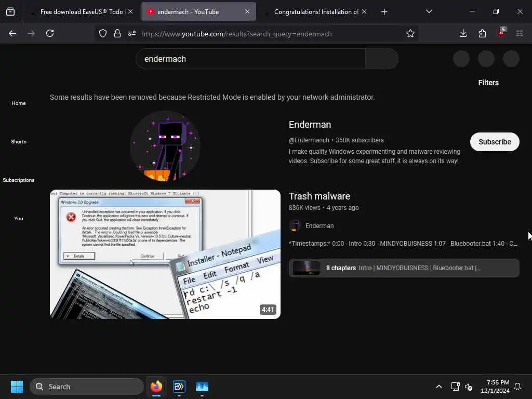
Task: Open site permissions icon in address bar
Action: [132, 33]
